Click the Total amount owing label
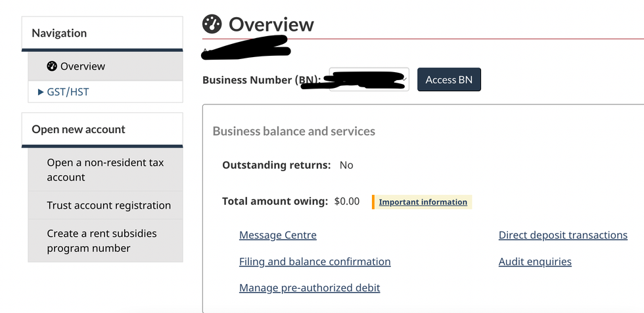This screenshot has height=313, width=644. click(275, 201)
